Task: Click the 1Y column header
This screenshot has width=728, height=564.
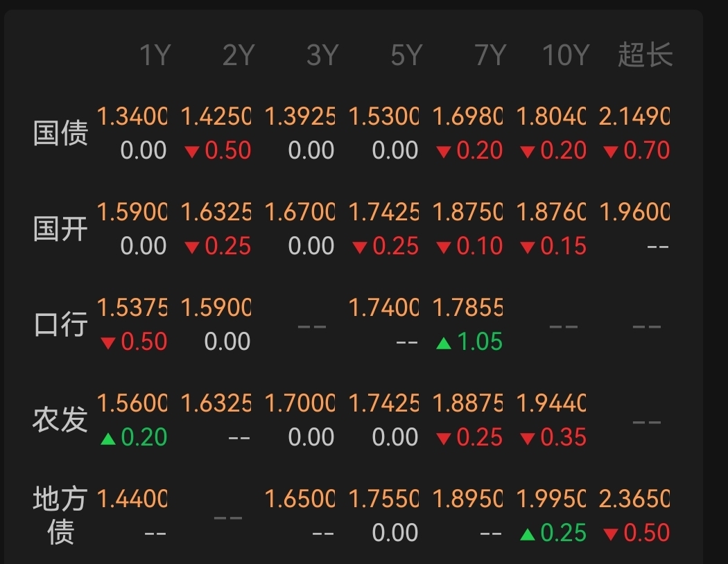Action: [x=155, y=55]
